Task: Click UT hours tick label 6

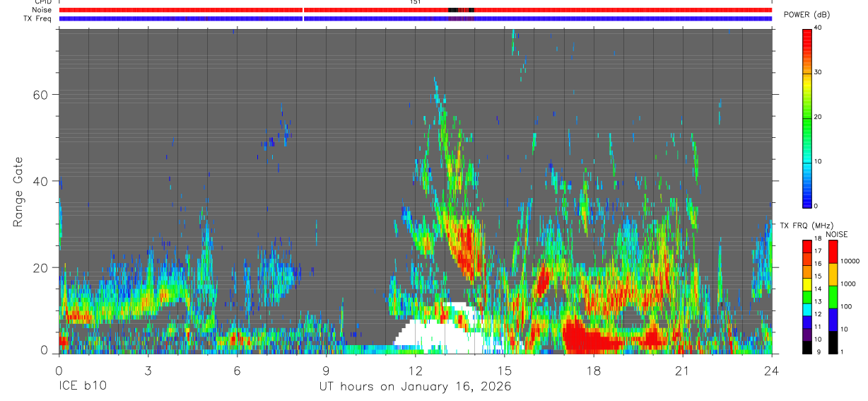Action: coord(237,371)
